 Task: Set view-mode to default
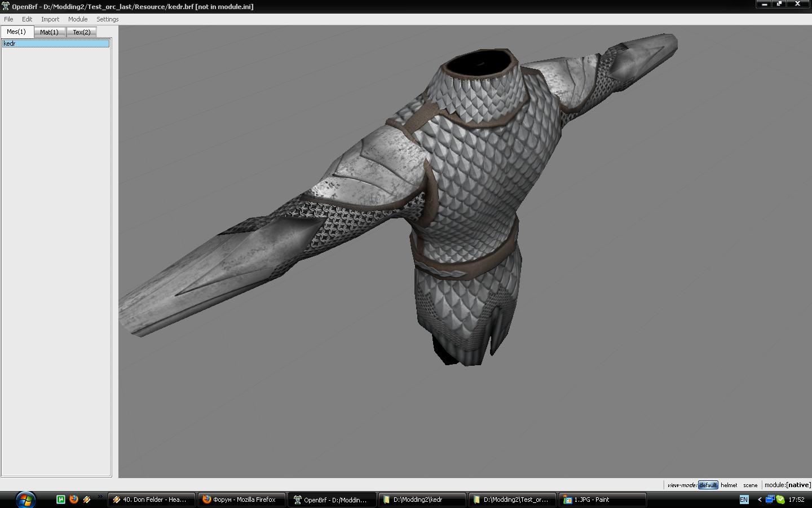[x=708, y=485]
